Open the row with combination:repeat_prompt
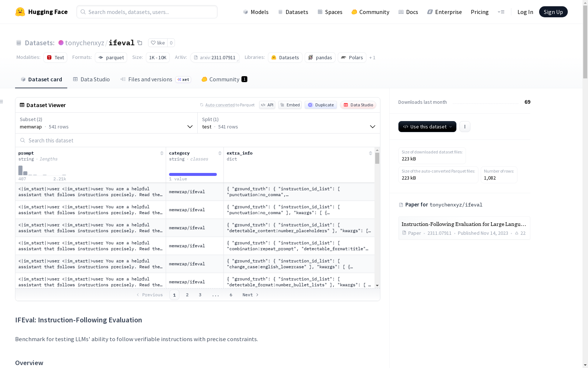Image resolution: width=588 pixels, height=368 pixels. click(x=195, y=246)
